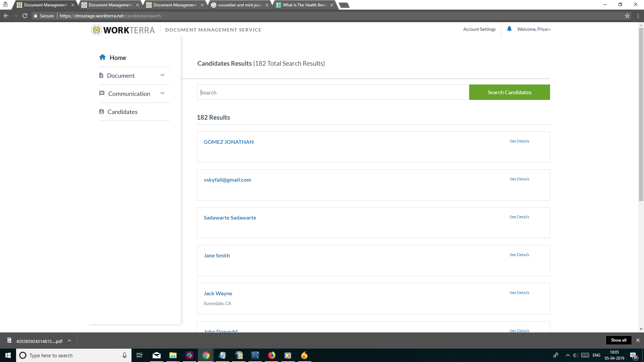Image resolution: width=644 pixels, height=362 pixels.
Task: Click the Communication chat icon in sidebar
Action: click(102, 93)
